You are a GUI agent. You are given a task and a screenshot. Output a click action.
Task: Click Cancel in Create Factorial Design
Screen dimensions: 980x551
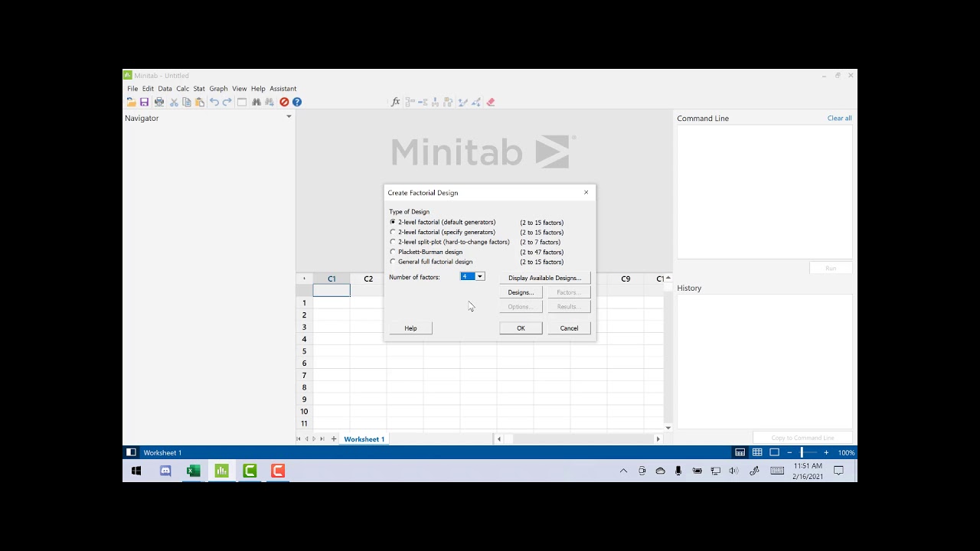[x=569, y=328]
